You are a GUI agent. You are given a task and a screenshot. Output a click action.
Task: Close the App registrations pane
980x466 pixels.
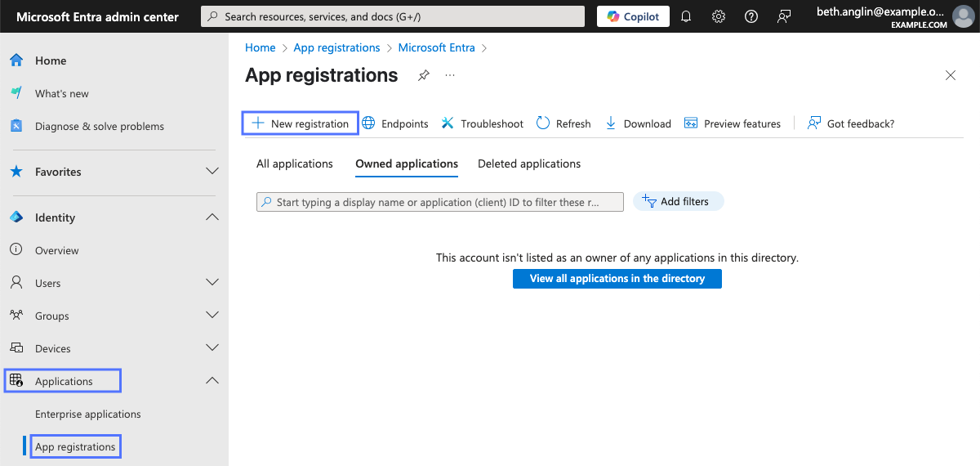(951, 75)
